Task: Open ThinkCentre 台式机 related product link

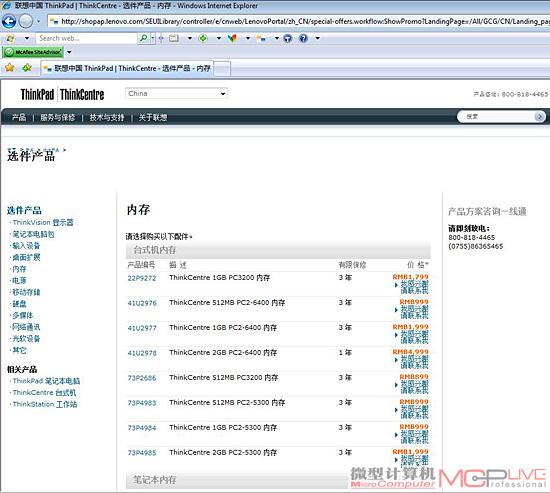Action: point(44,392)
